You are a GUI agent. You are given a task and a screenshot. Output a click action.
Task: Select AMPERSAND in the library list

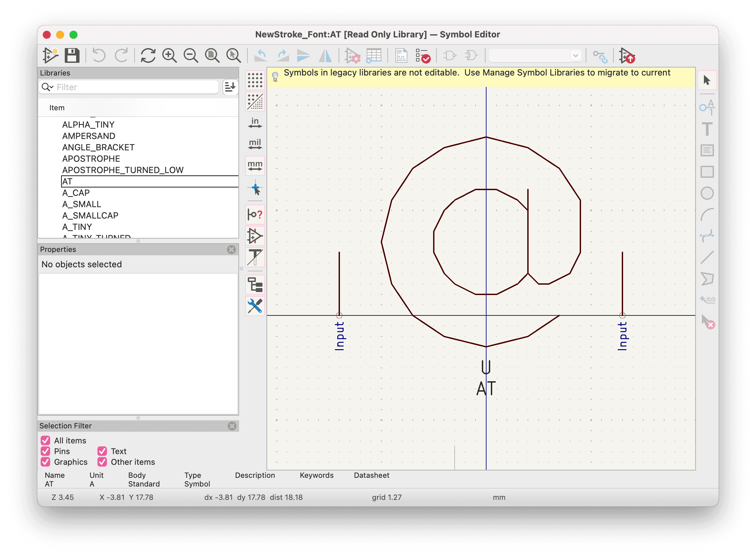pos(89,136)
